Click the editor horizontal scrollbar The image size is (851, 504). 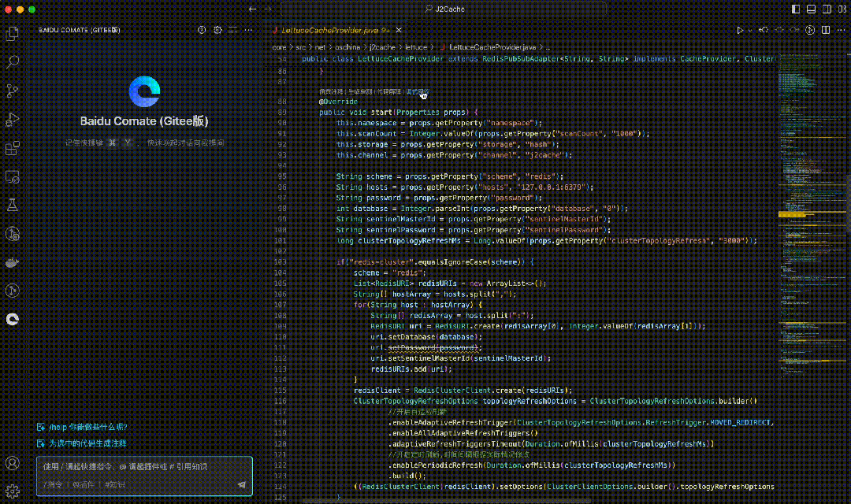pyautogui.click(x=446, y=502)
